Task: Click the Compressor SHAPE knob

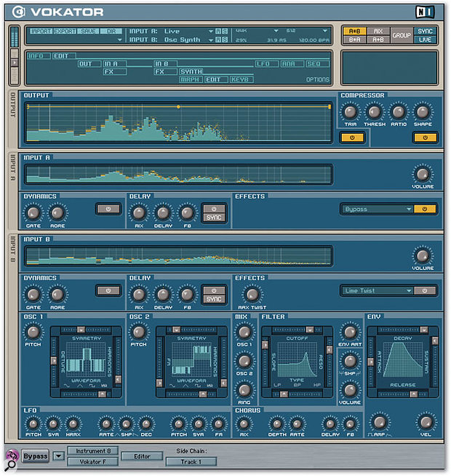Action: coord(423,112)
